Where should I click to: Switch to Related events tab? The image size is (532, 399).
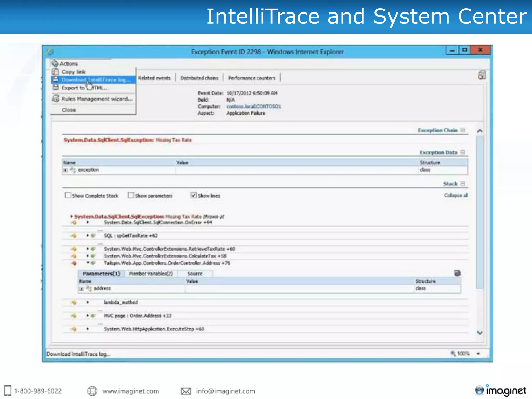tap(154, 78)
